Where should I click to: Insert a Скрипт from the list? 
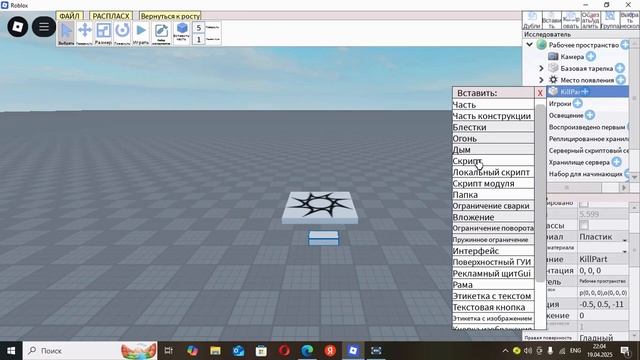pos(493,161)
